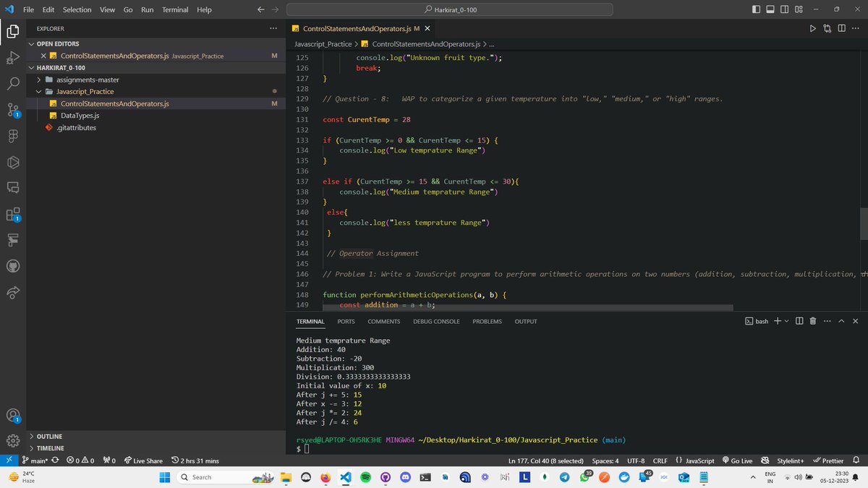Go back with the navigation arrow

[261, 9]
